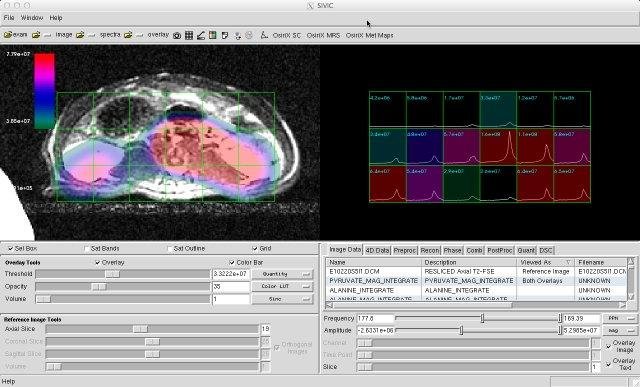Click the Opacity value field
Viewport: 640px width, 387px height.
coord(231,287)
